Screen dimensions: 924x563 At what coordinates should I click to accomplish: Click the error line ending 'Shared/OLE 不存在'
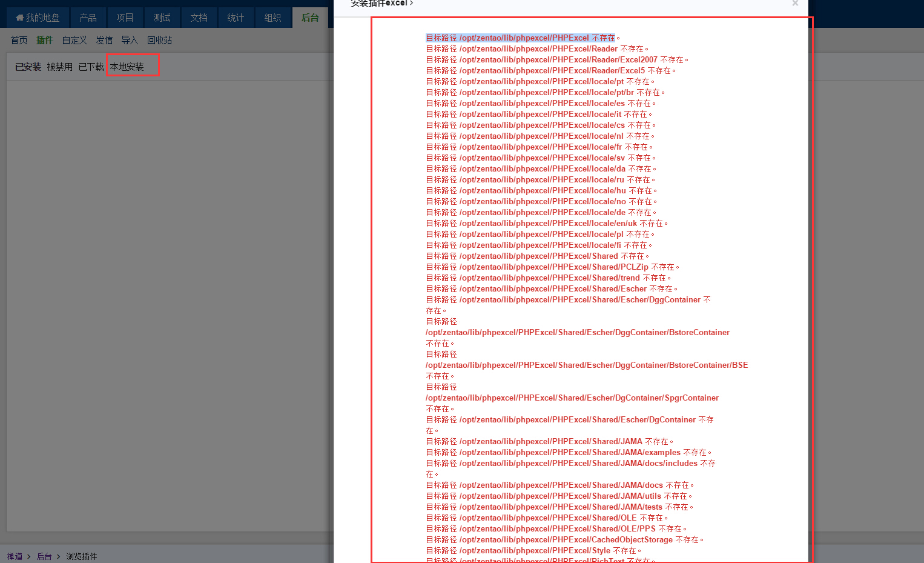[x=547, y=518]
